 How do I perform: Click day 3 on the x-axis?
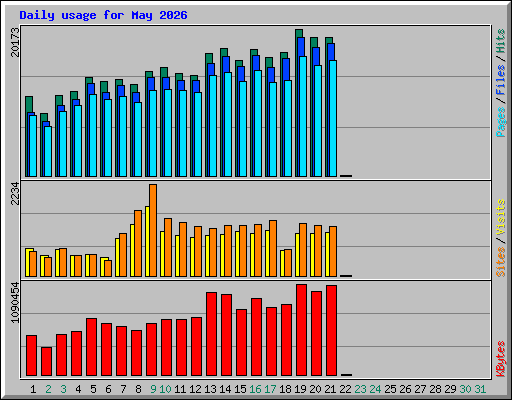63,389
